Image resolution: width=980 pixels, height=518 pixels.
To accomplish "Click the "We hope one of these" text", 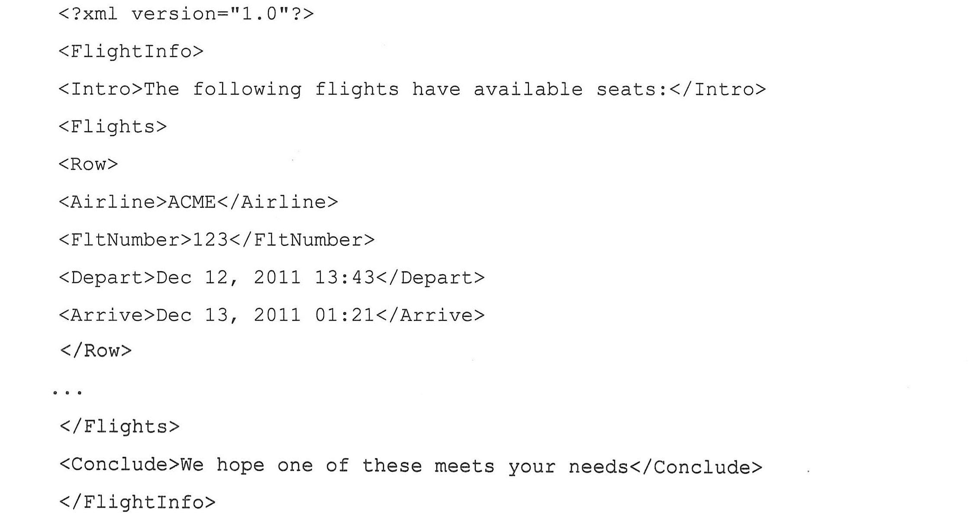I will [301, 466].
